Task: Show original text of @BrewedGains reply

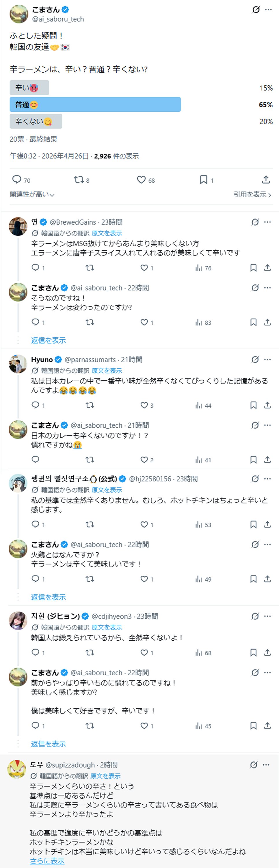Action: coord(107,233)
